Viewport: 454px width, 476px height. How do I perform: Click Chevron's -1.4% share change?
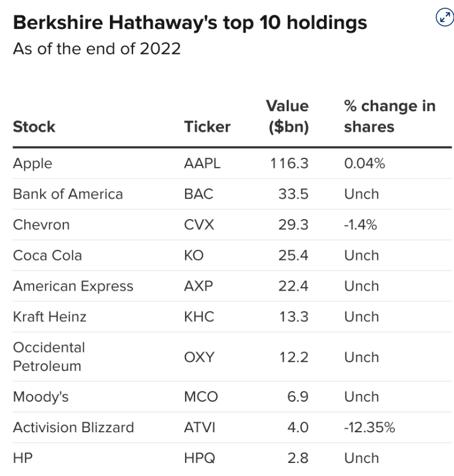(x=361, y=225)
